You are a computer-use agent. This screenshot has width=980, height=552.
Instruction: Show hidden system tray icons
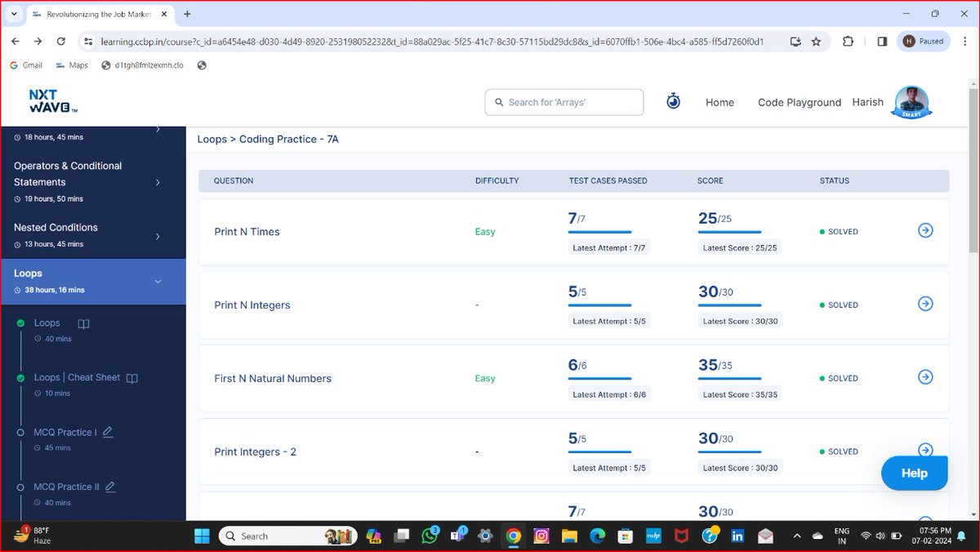click(797, 536)
